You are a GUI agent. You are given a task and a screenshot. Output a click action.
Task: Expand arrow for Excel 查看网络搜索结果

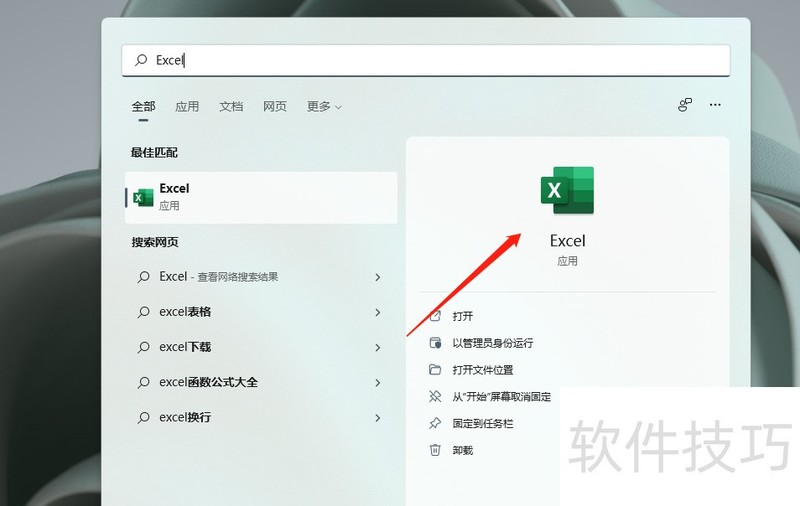pyautogui.click(x=378, y=277)
